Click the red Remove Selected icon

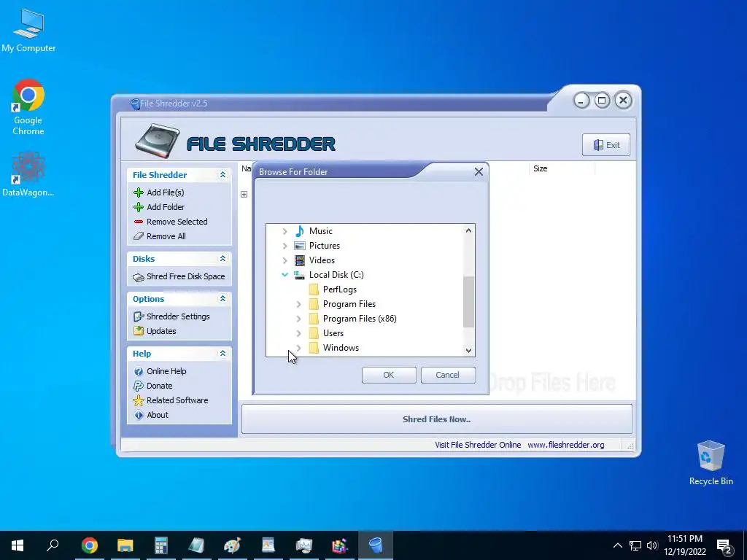[139, 222]
